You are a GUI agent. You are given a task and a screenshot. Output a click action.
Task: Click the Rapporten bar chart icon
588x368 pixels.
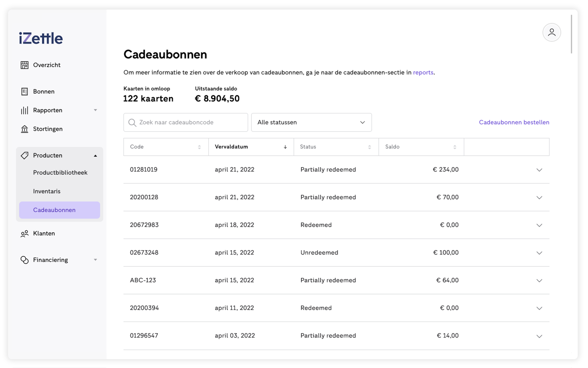pyautogui.click(x=25, y=110)
